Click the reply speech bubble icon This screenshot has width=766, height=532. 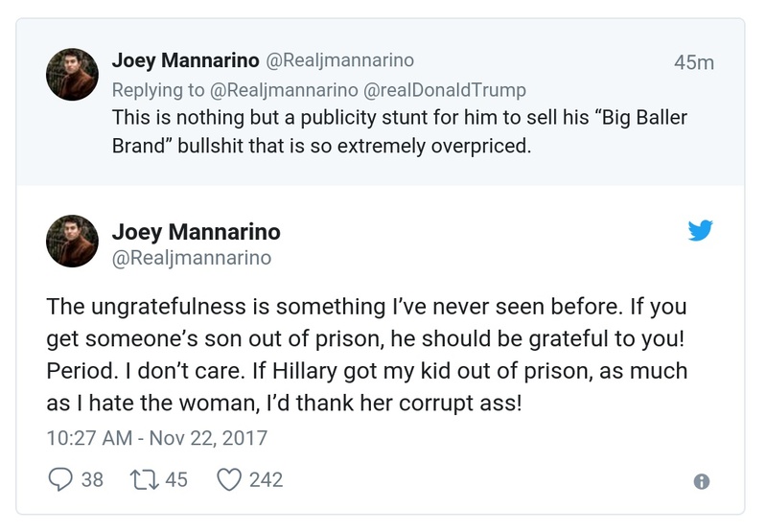[x=60, y=480]
